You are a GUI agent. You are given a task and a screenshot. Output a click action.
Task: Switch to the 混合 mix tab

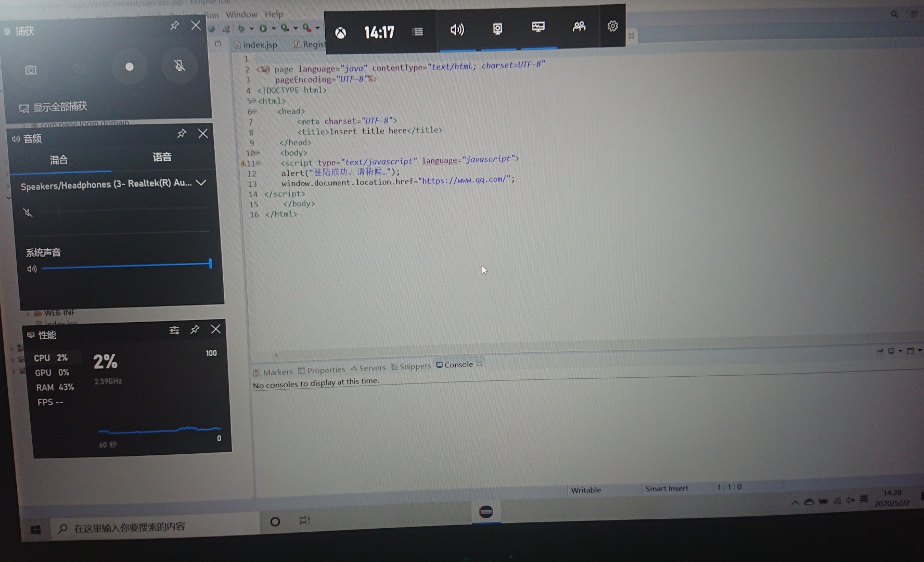pyautogui.click(x=59, y=160)
